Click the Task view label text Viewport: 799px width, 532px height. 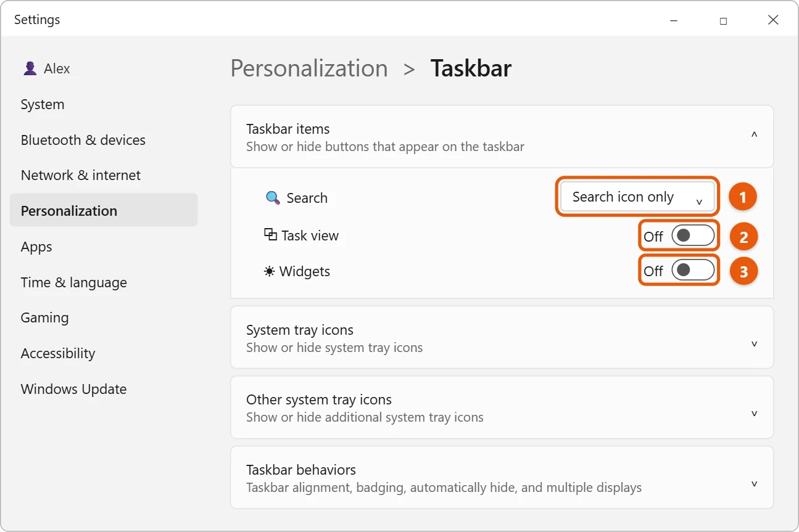(310, 235)
